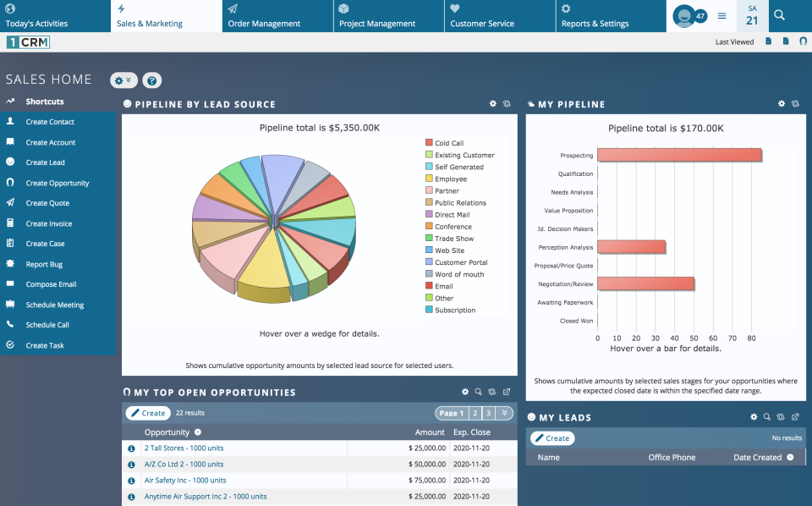Viewport: 812px width, 506px height.
Task: Toggle the hamburger menu in top bar
Action: coord(722,15)
